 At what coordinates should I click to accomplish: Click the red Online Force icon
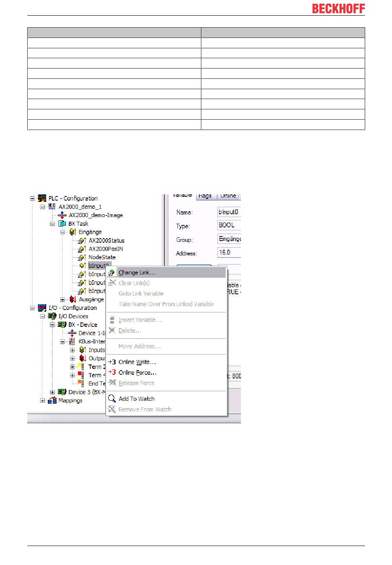pyautogui.click(x=112, y=372)
